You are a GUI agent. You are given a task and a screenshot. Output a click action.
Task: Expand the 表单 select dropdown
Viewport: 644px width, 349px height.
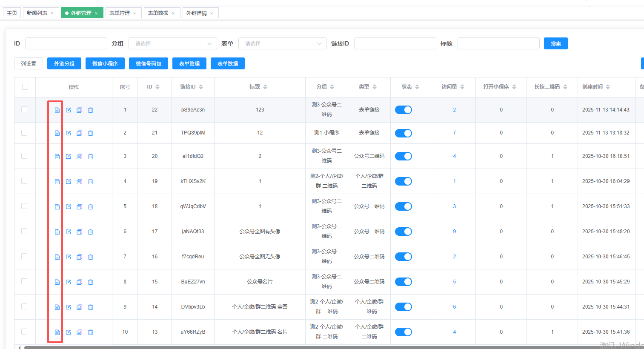(x=282, y=43)
